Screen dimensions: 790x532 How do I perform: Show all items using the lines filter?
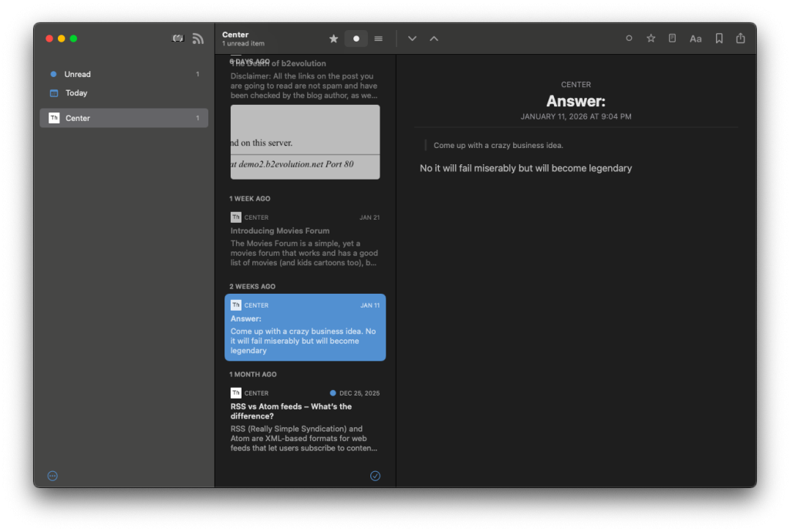tap(378, 39)
